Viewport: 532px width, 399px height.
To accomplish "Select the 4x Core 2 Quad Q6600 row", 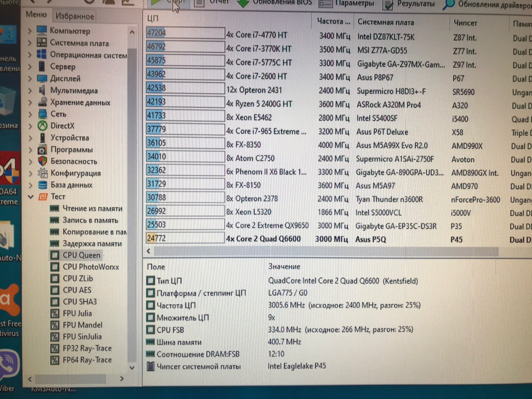I will pyautogui.click(x=339, y=239).
